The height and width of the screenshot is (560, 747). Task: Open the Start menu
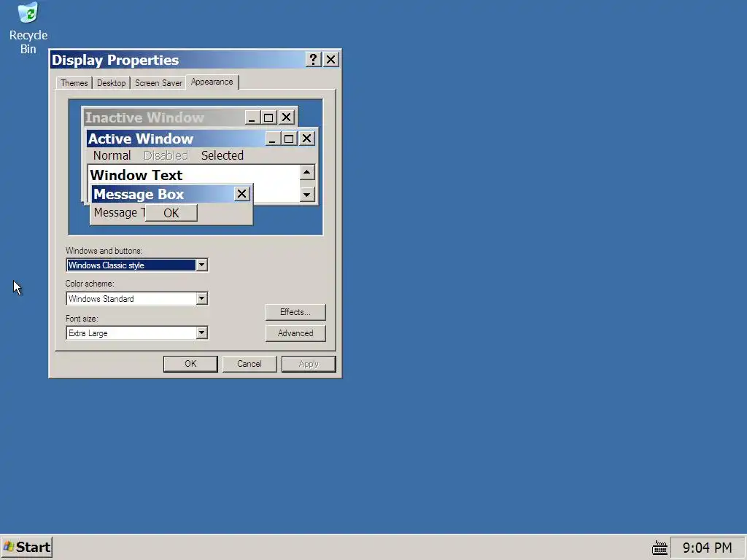27,547
